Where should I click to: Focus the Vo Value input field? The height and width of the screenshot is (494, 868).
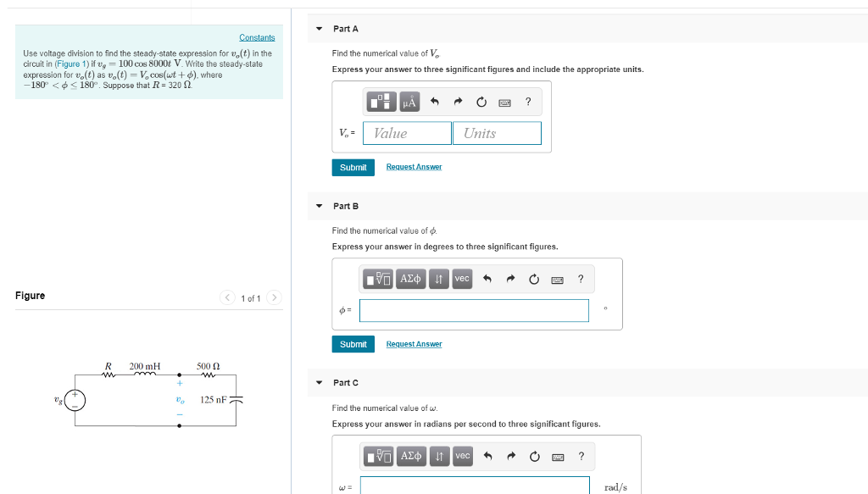(x=407, y=133)
